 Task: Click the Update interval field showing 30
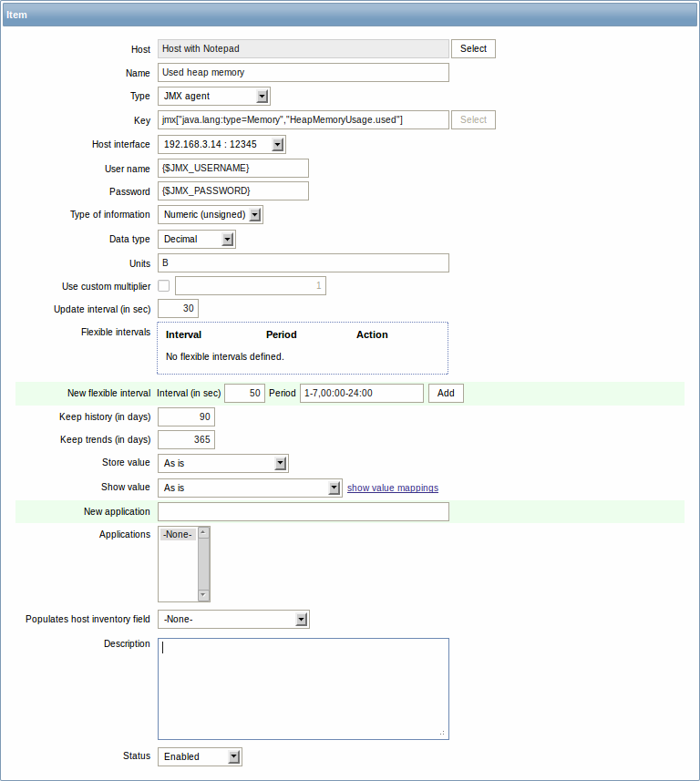pyautogui.click(x=179, y=309)
